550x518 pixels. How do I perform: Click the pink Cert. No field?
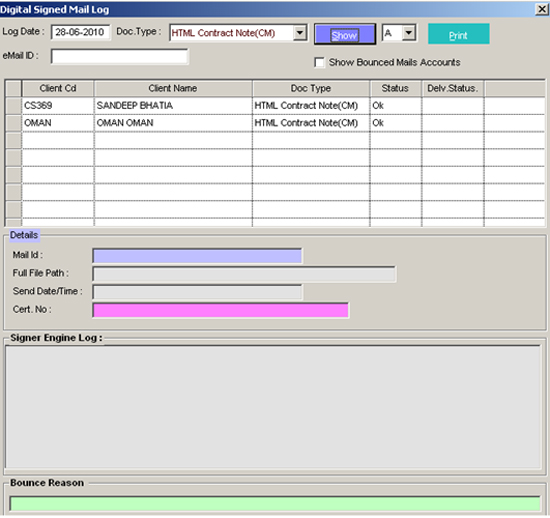click(221, 310)
